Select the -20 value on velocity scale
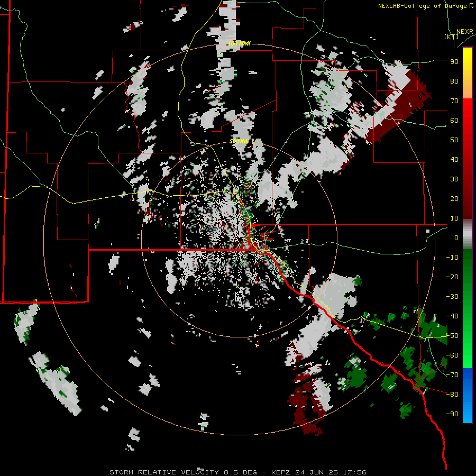The image size is (476, 476). pos(452,277)
